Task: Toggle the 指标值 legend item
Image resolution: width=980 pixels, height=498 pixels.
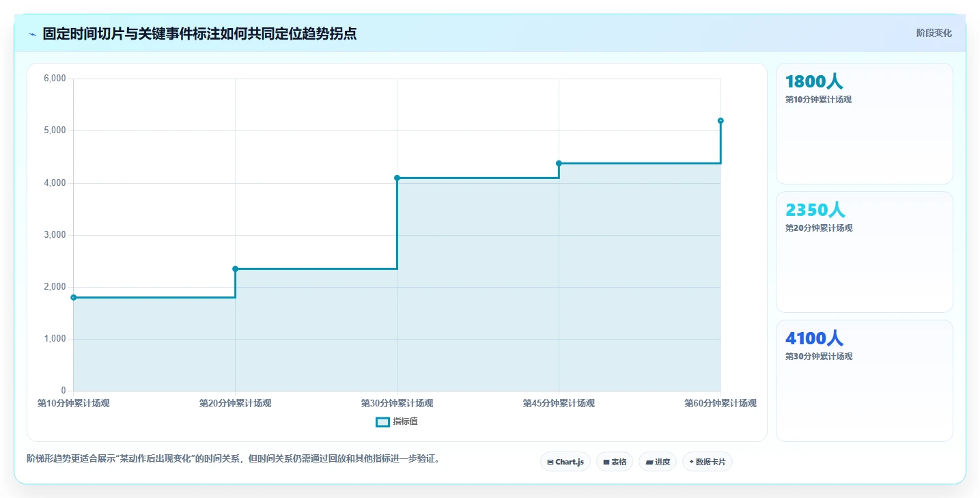Action: [397, 421]
